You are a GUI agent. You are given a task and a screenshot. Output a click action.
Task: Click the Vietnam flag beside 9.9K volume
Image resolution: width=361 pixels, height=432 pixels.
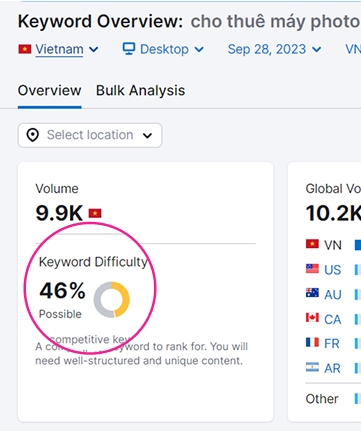(x=95, y=213)
